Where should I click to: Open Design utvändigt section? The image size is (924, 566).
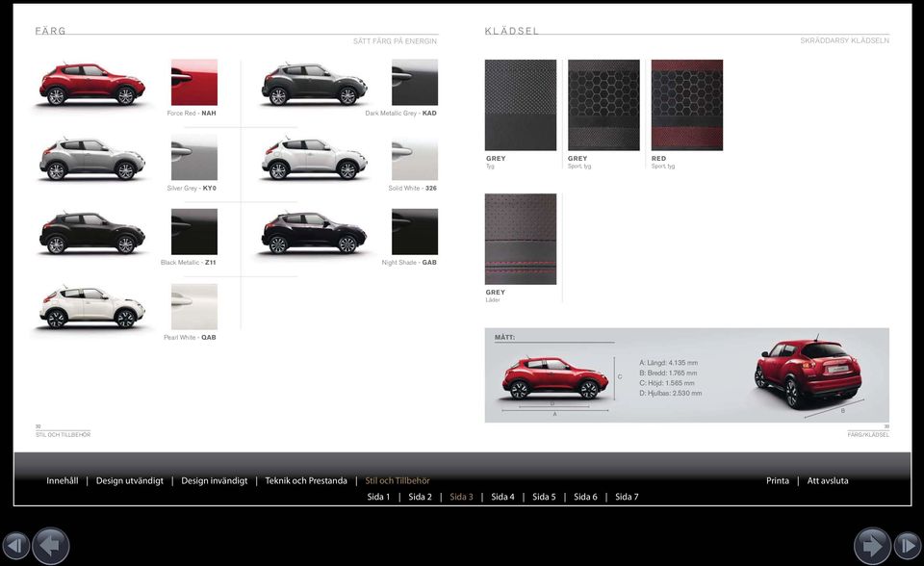pyautogui.click(x=130, y=480)
